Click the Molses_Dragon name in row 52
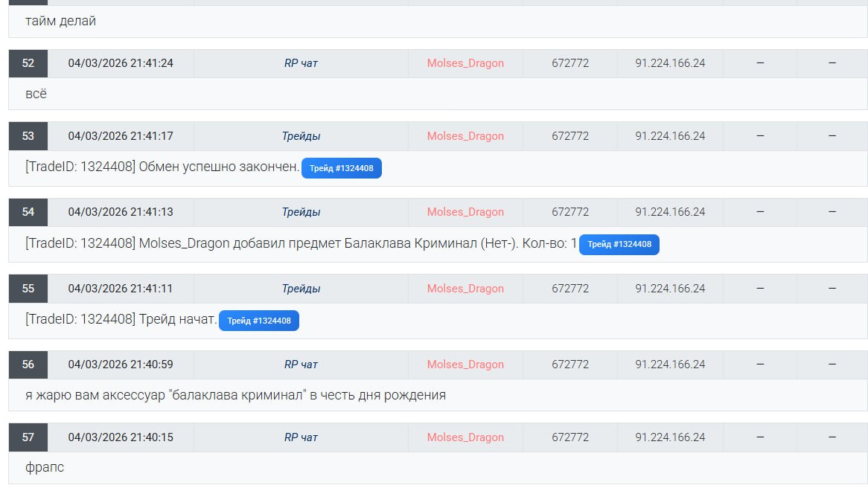Image resolution: width=868 pixels, height=488 pixels. point(465,63)
